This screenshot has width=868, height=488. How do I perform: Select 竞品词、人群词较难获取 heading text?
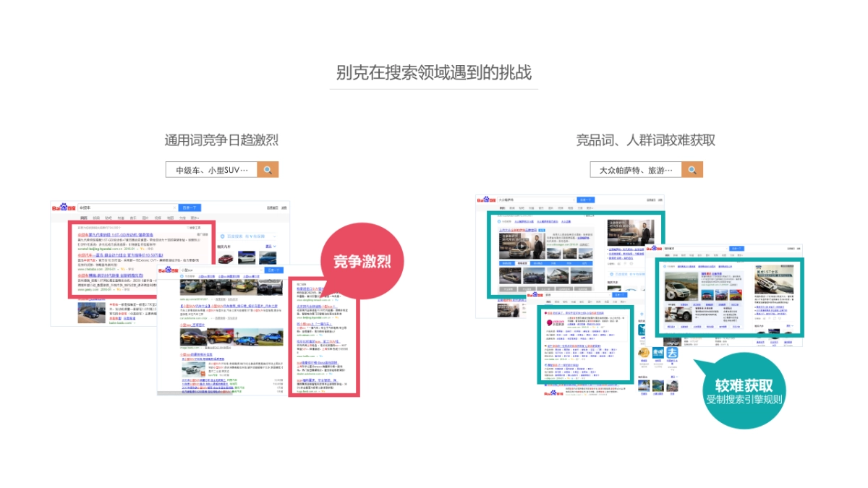tap(645, 140)
